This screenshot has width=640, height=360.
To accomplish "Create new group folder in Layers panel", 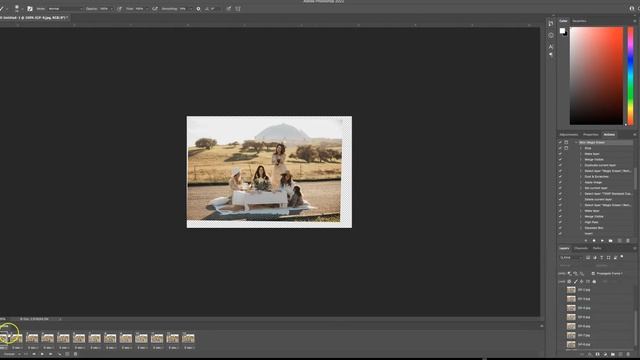I will 613,354.
